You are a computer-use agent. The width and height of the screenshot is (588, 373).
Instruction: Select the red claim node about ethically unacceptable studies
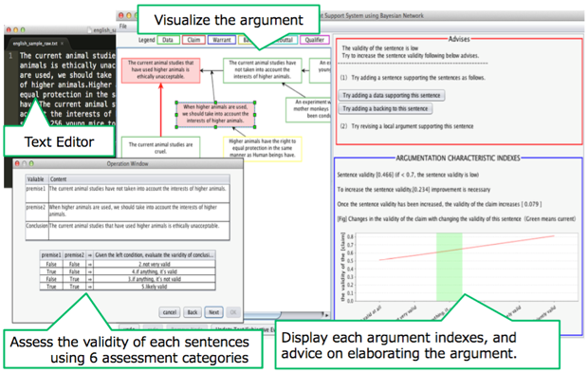click(161, 70)
